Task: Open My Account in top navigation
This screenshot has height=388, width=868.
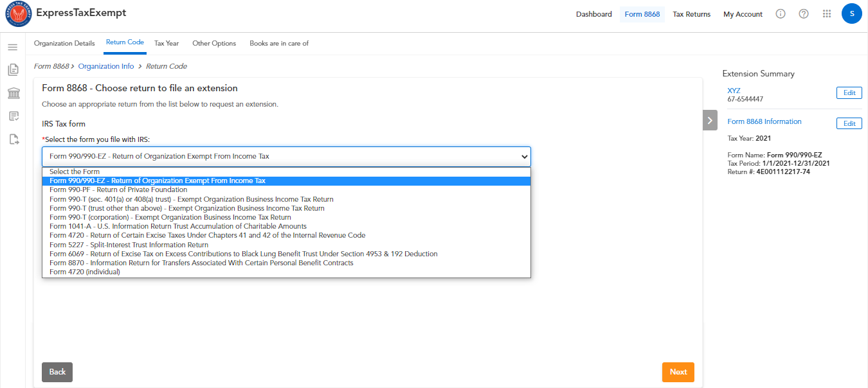Action: point(743,14)
